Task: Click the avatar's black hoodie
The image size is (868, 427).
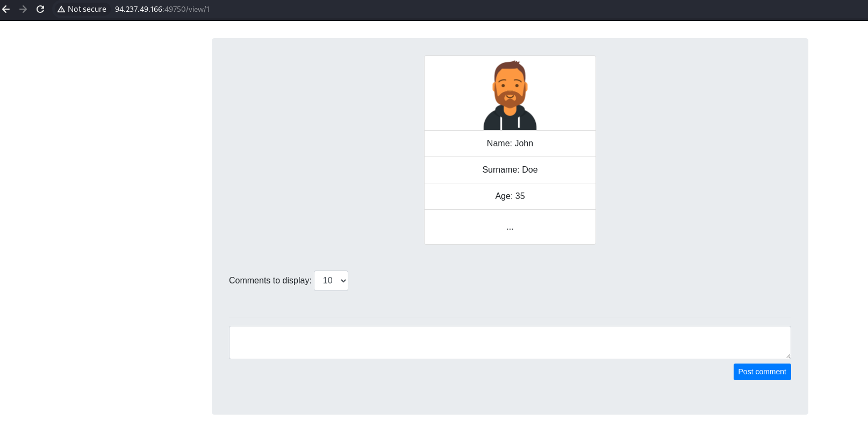Action: (510, 119)
